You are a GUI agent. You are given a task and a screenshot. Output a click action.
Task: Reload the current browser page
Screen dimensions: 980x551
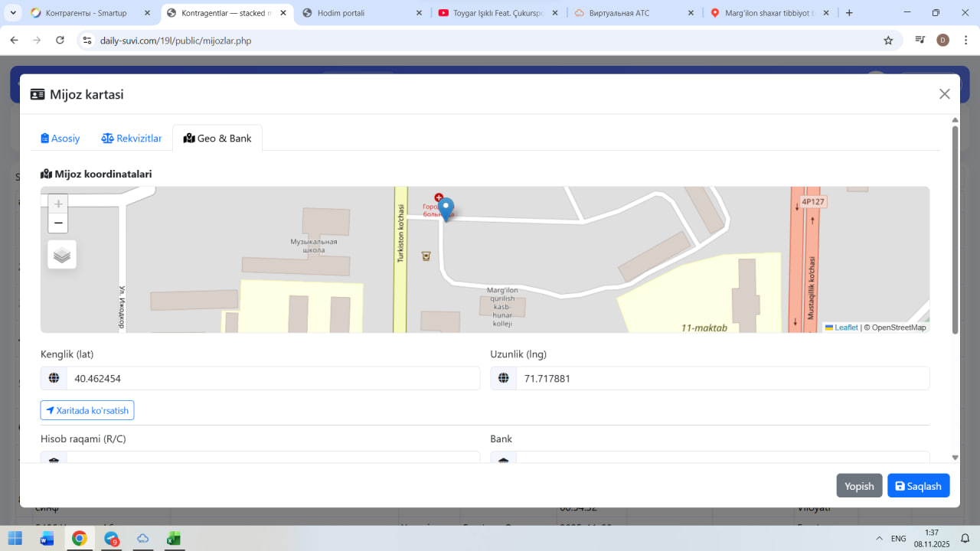coord(60,41)
